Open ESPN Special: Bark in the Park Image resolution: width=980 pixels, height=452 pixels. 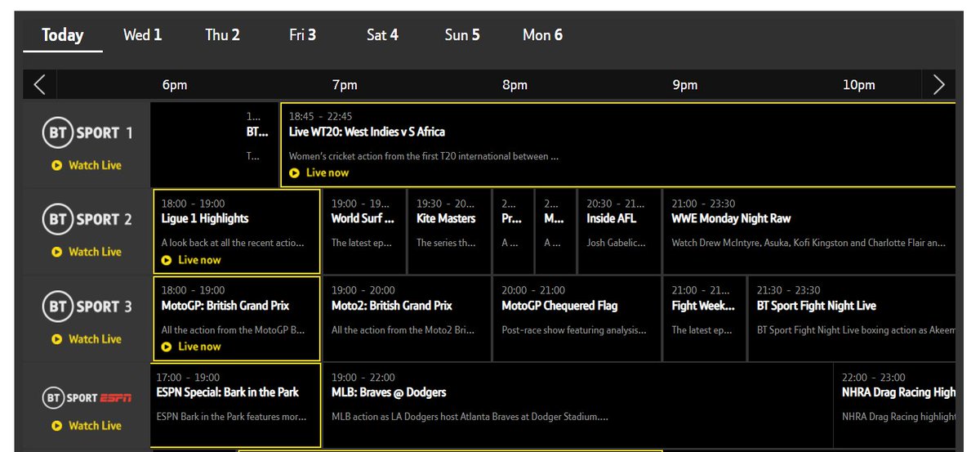click(235, 405)
